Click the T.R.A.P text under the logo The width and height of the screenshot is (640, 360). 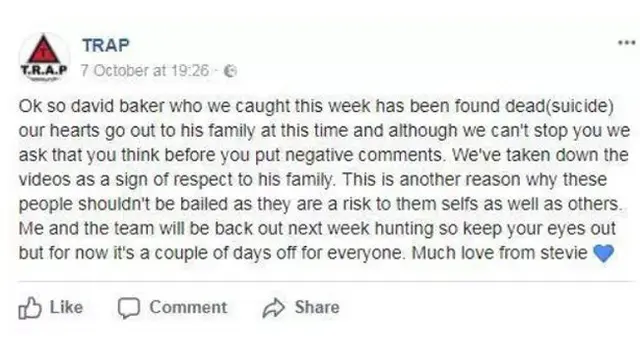[x=44, y=69]
